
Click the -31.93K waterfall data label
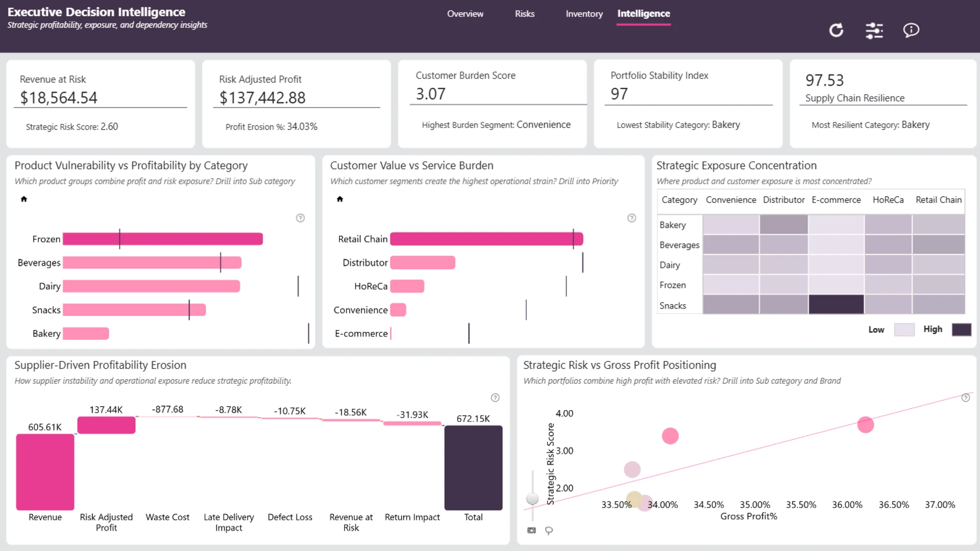(x=412, y=414)
